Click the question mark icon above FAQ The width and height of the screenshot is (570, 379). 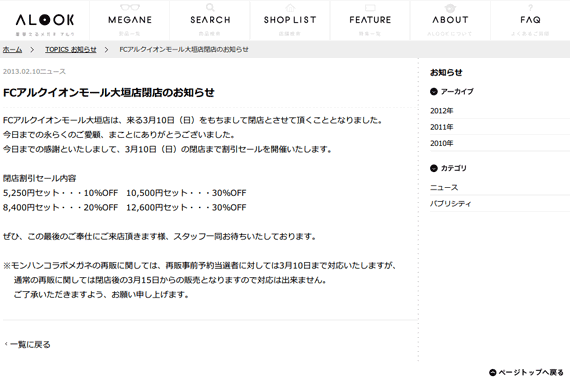coord(530,7)
